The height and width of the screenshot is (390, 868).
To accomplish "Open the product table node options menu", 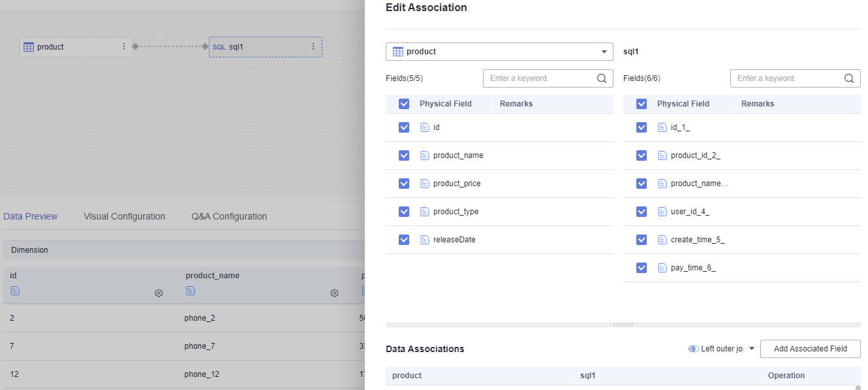I will (x=124, y=47).
